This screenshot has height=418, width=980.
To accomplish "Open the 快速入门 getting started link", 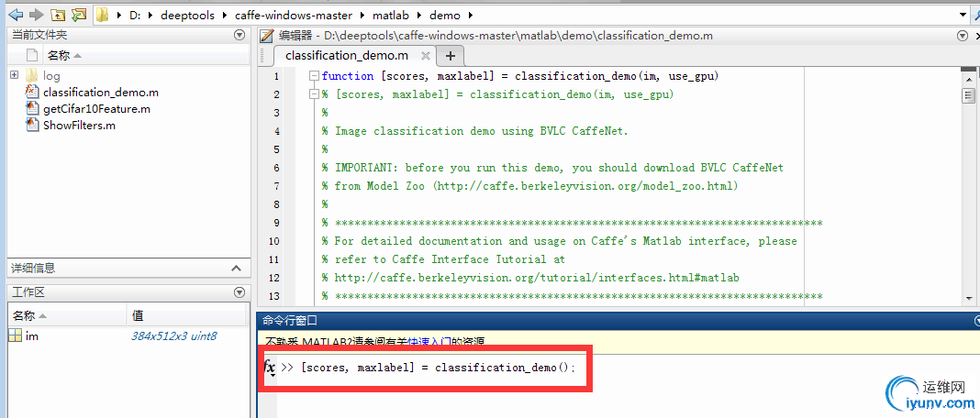I will [429, 342].
